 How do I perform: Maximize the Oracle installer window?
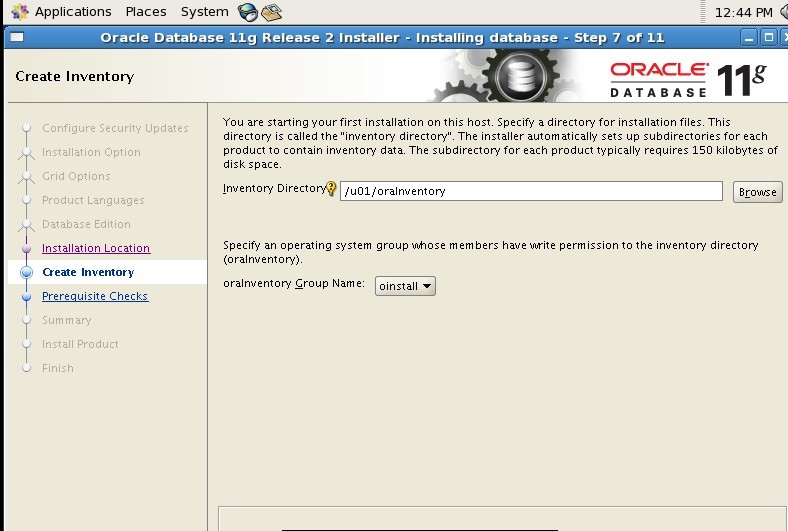[x=768, y=38]
